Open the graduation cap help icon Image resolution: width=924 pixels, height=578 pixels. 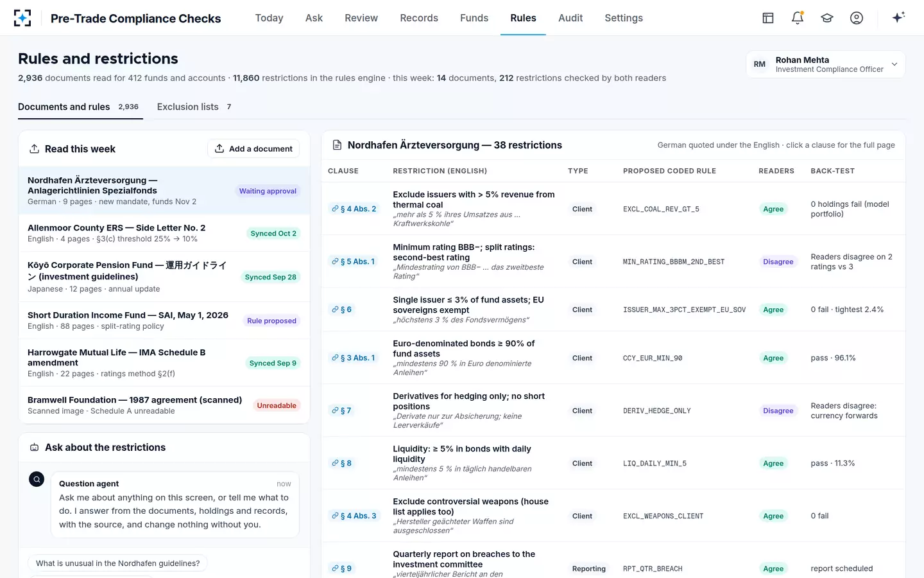click(827, 18)
